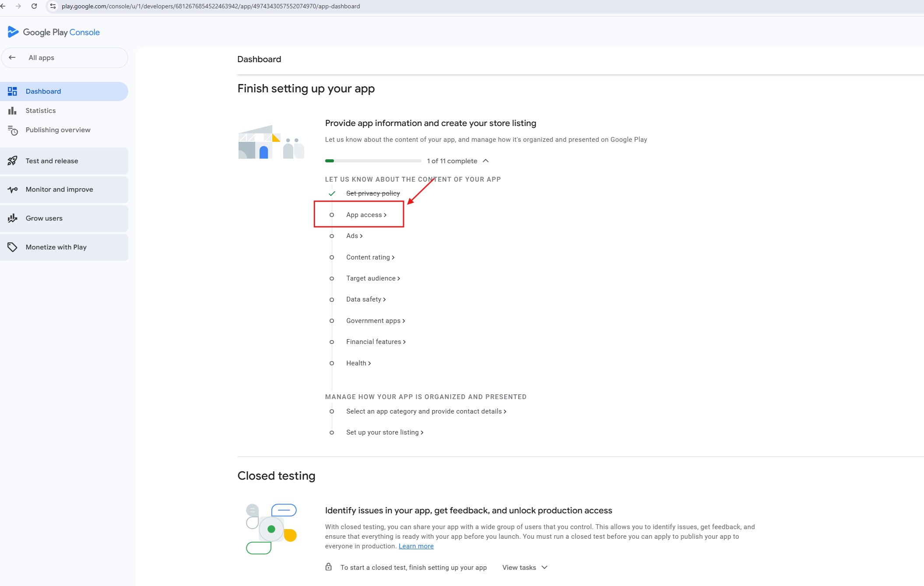Click the Learn more link
The width and height of the screenshot is (924, 586).
416,546
